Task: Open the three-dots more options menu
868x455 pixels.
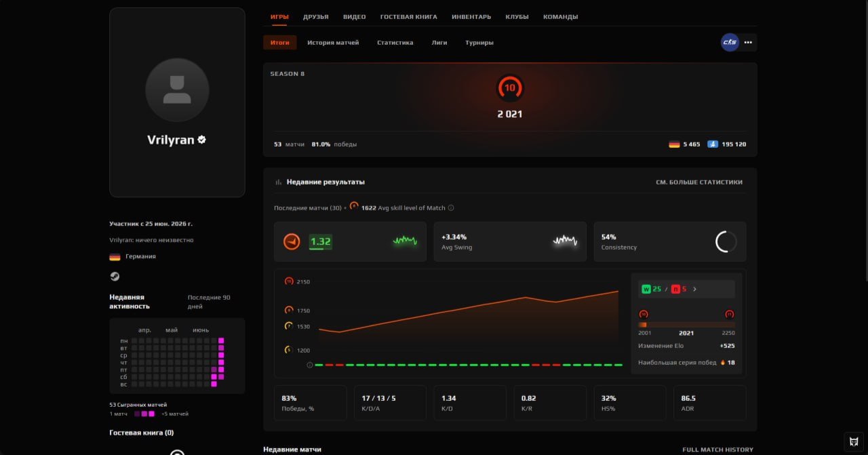Action: (x=748, y=42)
